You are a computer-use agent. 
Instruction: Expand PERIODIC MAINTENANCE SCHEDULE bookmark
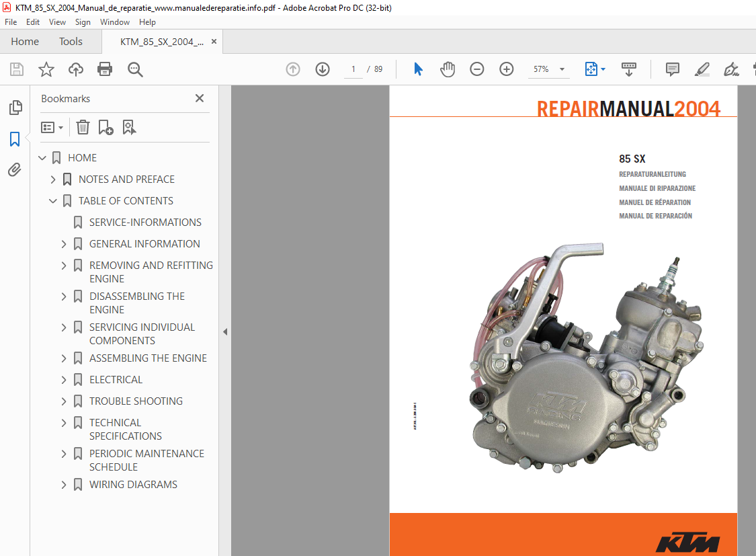64,454
